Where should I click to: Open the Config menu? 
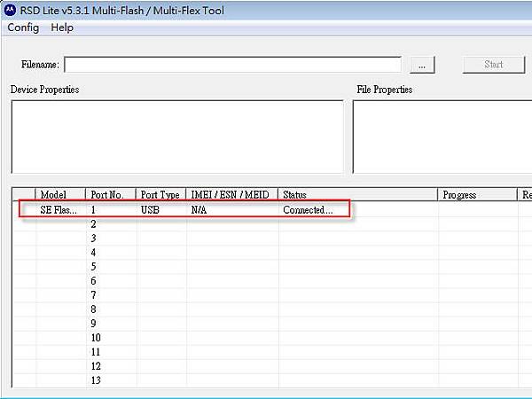point(23,27)
